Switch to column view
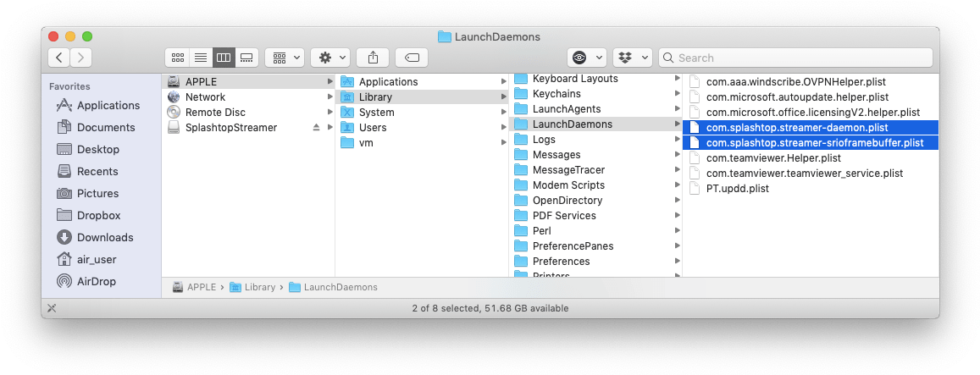The width and height of the screenshot is (980, 375). (x=224, y=58)
